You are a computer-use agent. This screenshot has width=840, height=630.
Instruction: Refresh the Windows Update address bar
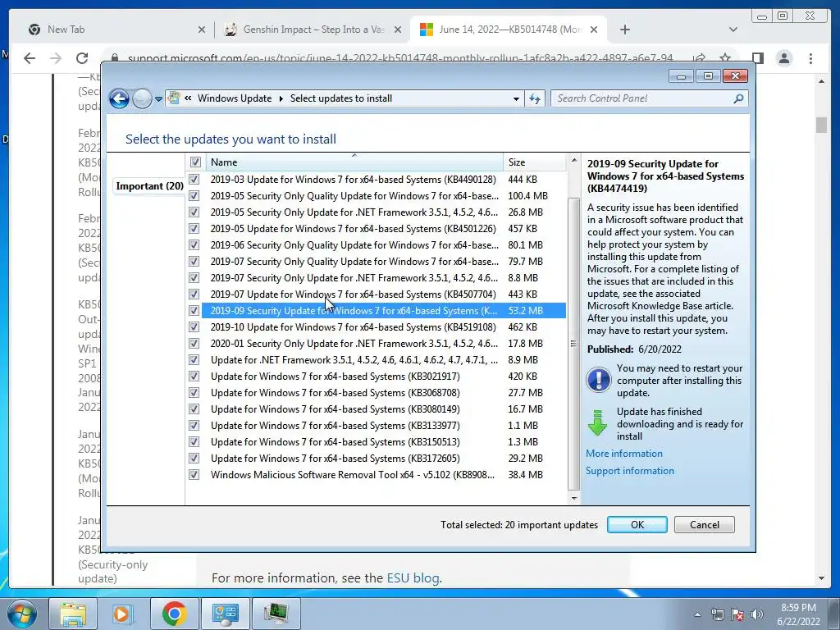[535, 98]
